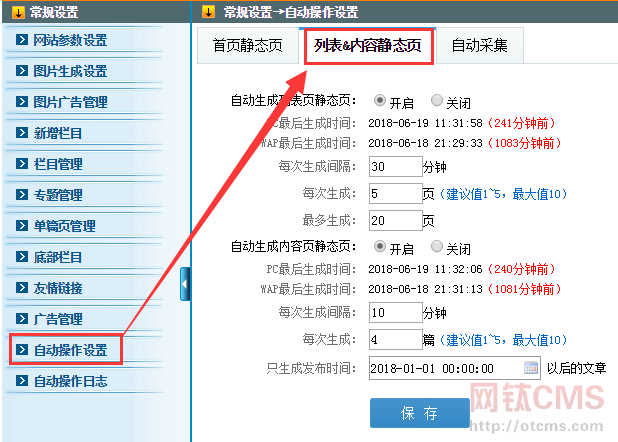This screenshot has width=618, height=442.
Task: Click the 保存 button
Action: 419,413
